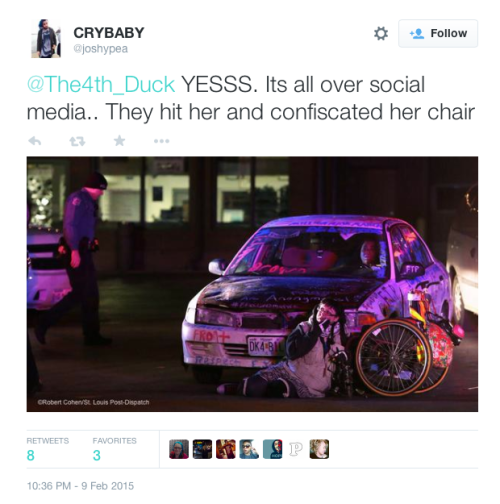Open the @The4th_Duck mention link
Screen dimensions: 500x504
pos(101,84)
